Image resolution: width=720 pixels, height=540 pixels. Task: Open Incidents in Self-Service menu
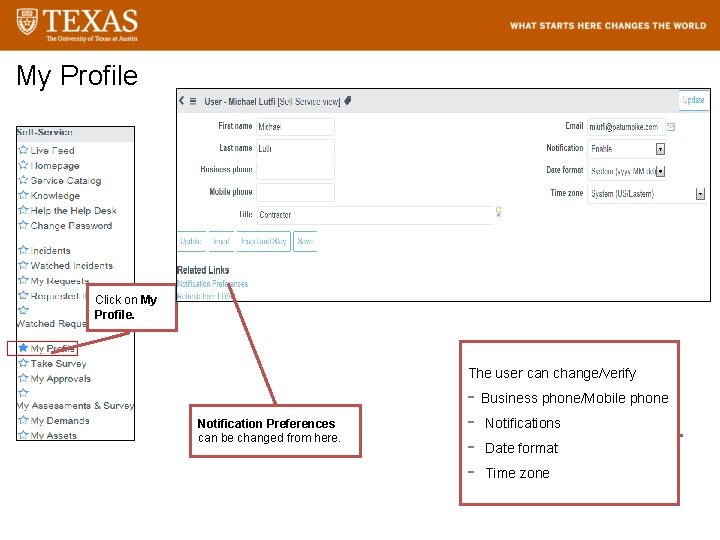pyautogui.click(x=51, y=251)
